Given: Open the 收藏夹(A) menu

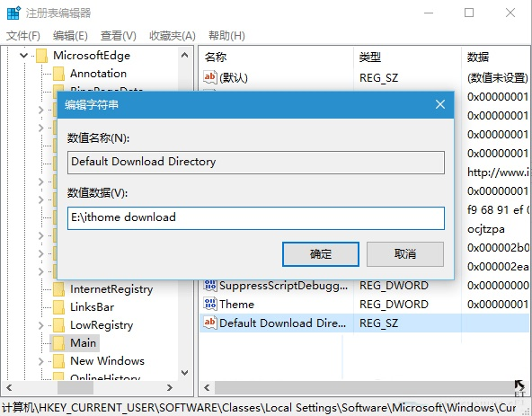Looking at the screenshot, I should (173, 36).
